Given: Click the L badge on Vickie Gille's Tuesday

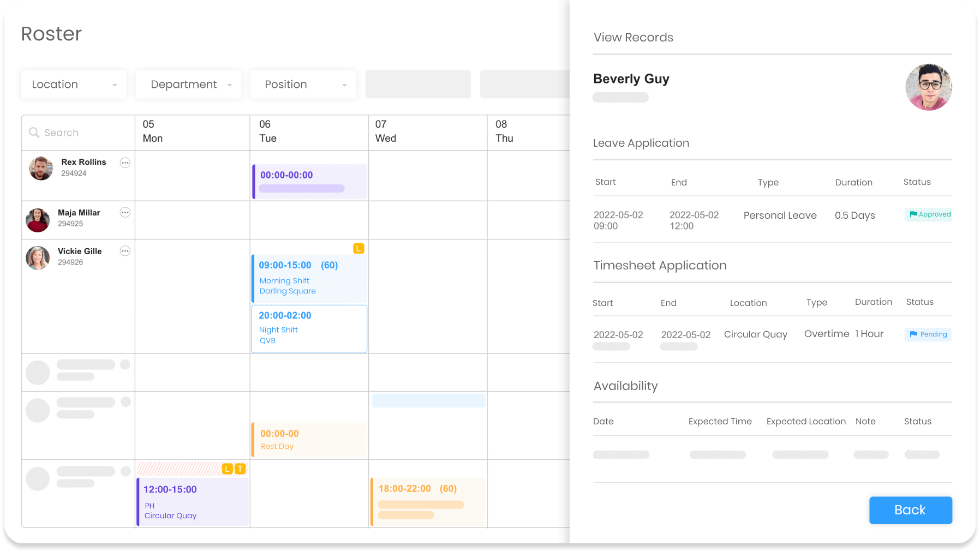Looking at the screenshot, I should tap(358, 249).
